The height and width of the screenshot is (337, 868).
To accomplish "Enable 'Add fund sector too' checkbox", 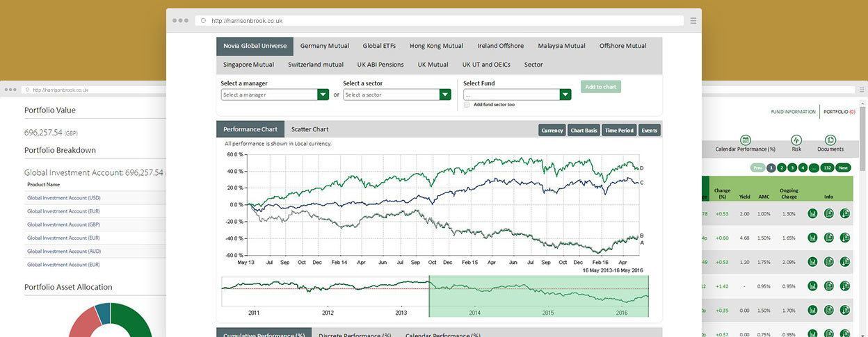I will 467,105.
